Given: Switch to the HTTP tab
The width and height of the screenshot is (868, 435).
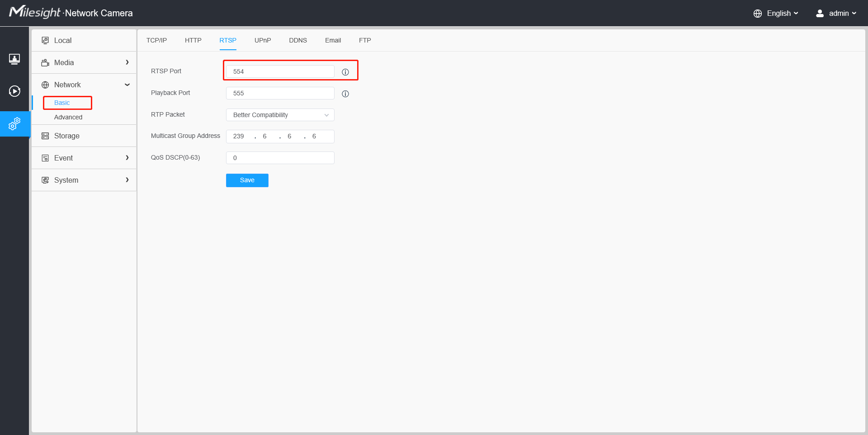Looking at the screenshot, I should tap(193, 40).
